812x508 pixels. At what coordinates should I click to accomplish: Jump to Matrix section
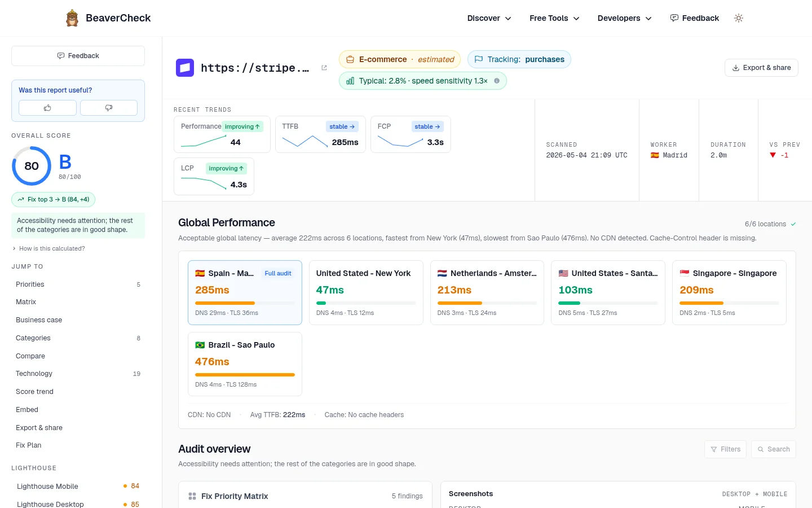coord(78,302)
